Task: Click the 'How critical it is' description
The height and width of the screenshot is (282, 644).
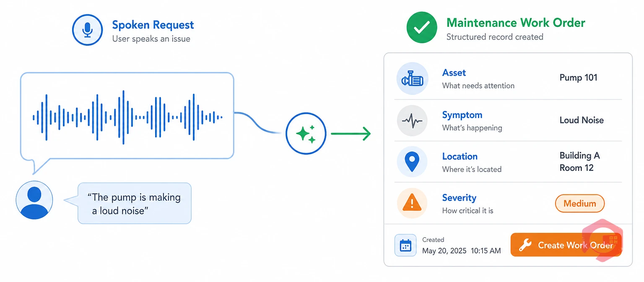Action: [x=468, y=211]
